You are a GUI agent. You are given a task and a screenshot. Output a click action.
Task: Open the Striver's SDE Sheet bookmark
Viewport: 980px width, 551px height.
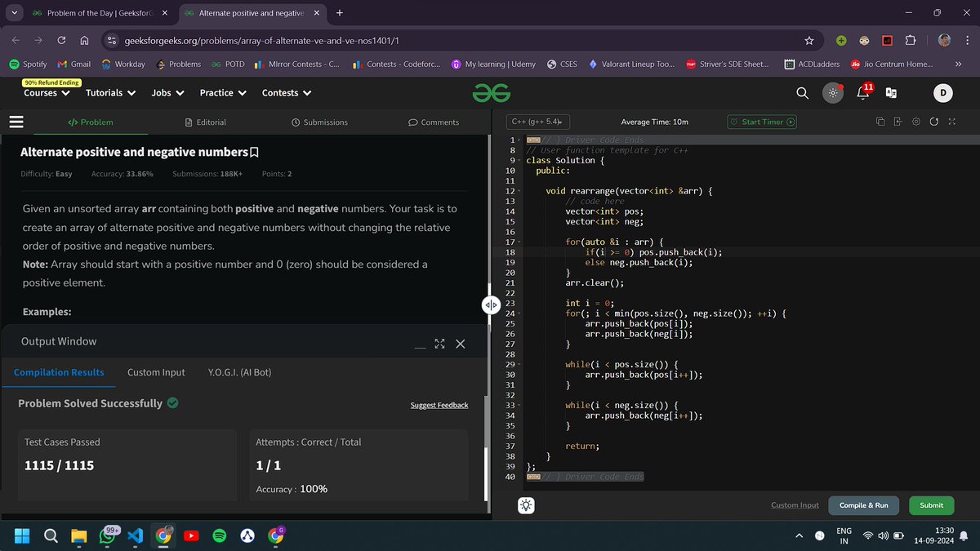(727, 64)
